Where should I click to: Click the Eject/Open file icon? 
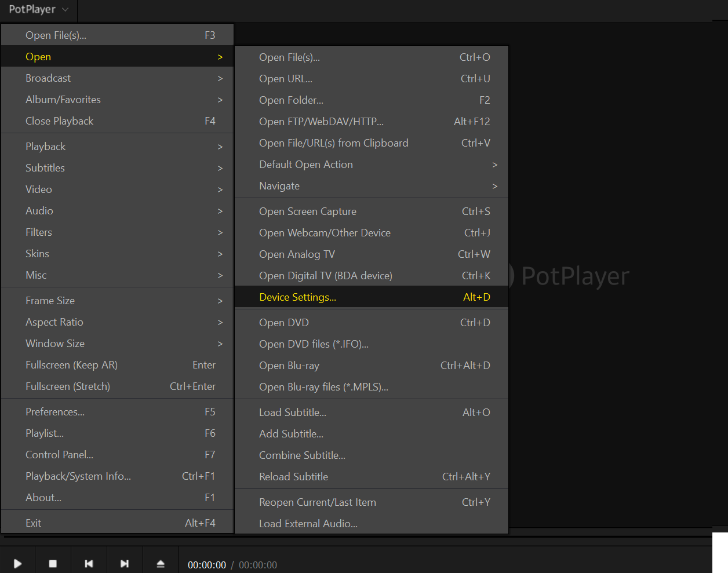[161, 564]
